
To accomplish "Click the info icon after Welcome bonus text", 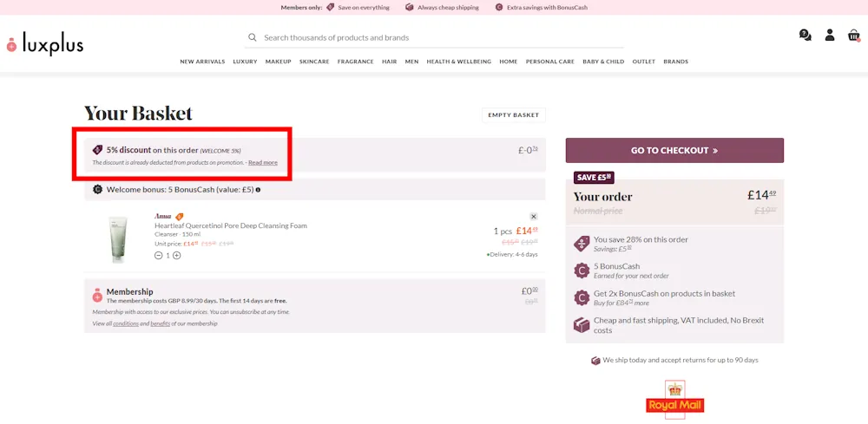I will 258,190.
